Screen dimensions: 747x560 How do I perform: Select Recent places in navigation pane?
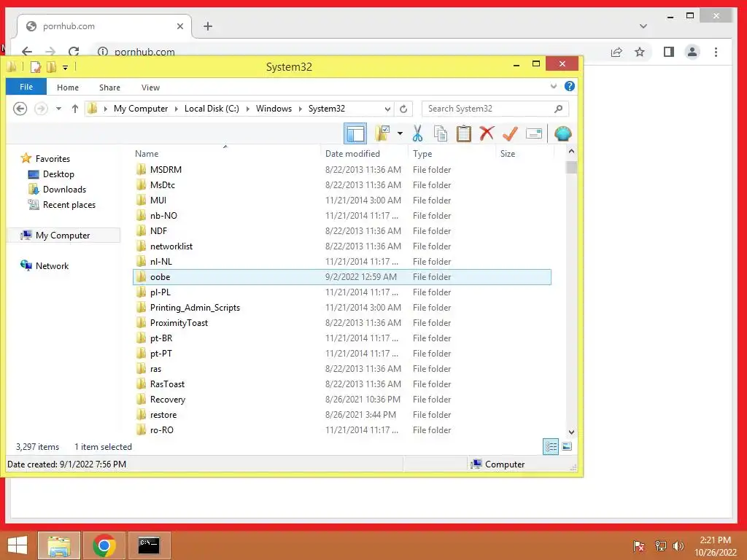tap(69, 205)
